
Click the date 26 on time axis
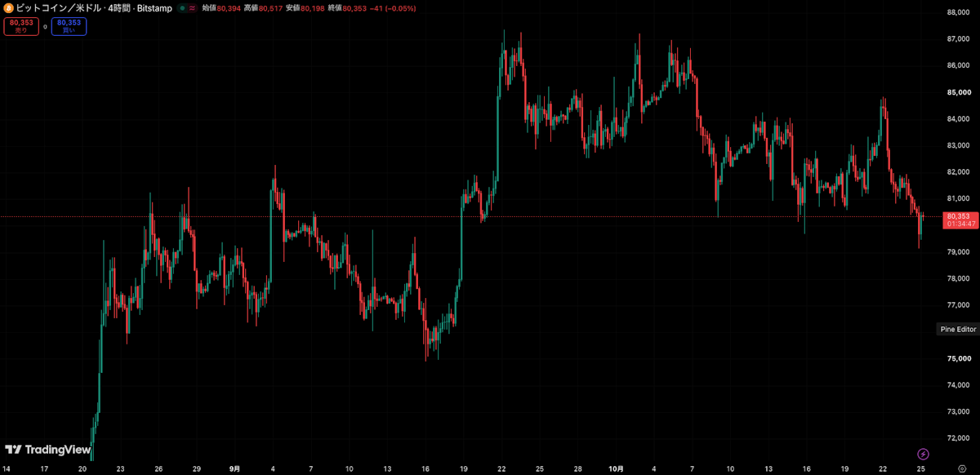(x=158, y=469)
